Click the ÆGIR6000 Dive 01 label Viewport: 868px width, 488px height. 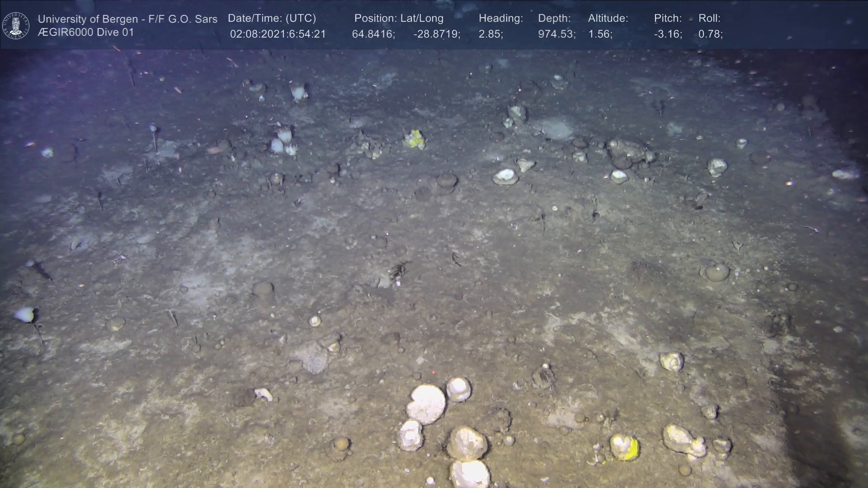[86, 33]
